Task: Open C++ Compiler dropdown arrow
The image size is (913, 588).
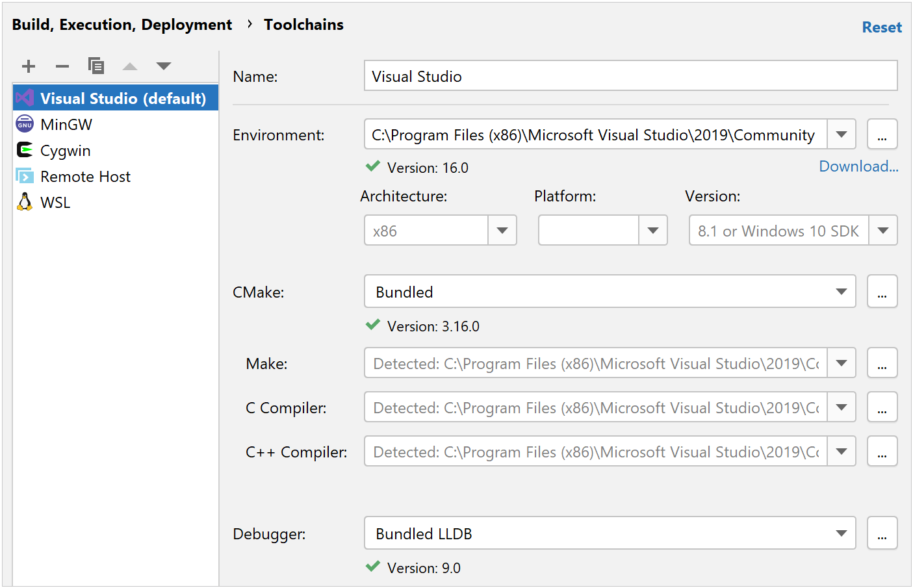Action: coord(842,452)
